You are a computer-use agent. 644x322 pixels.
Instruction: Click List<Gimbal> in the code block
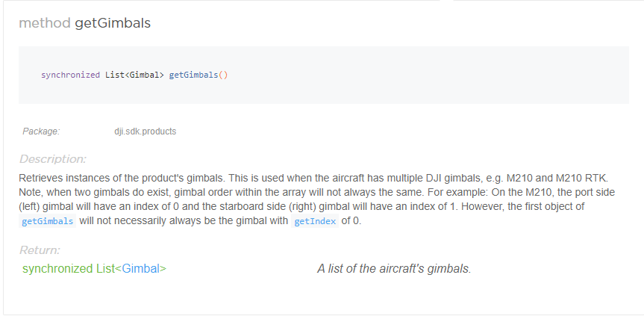click(x=134, y=75)
